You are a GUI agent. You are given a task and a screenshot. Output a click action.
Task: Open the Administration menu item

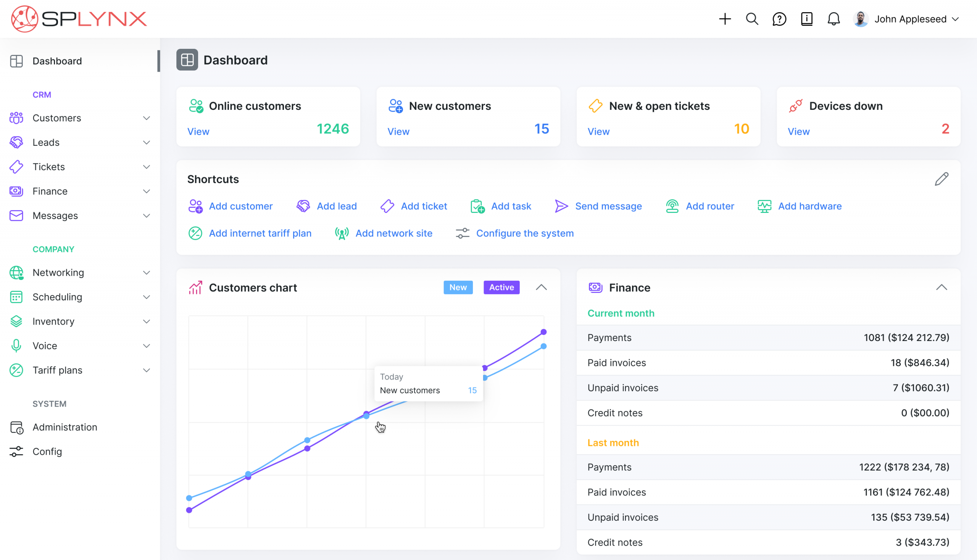point(64,427)
